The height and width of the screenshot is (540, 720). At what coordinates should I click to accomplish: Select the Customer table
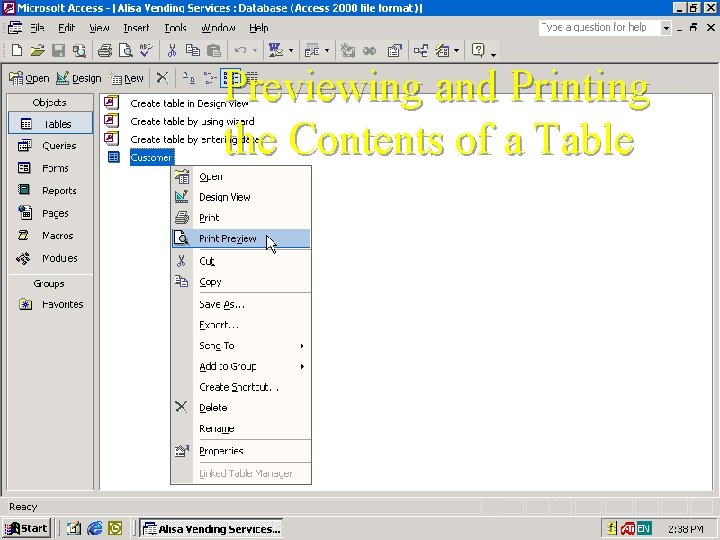151,158
